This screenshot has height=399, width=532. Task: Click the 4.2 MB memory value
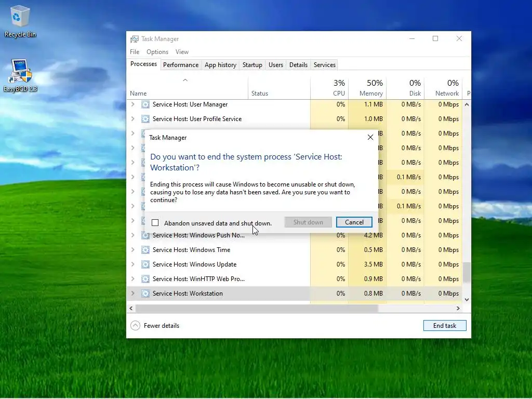(x=373, y=235)
